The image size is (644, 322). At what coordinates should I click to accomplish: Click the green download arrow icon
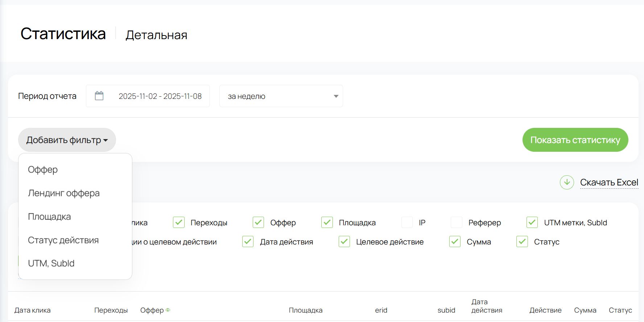click(x=566, y=183)
